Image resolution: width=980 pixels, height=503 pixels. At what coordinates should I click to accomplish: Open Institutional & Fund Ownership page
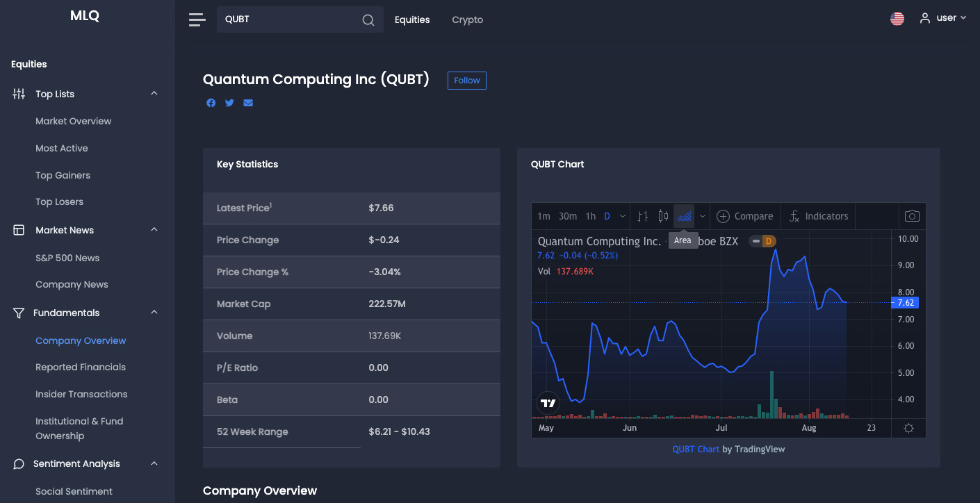coord(79,429)
